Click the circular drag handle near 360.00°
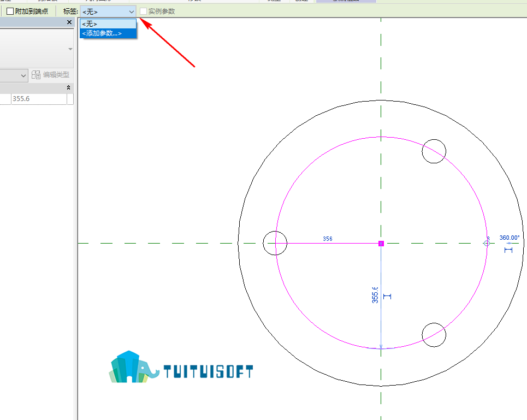The height and width of the screenshot is (420, 527). (487, 243)
